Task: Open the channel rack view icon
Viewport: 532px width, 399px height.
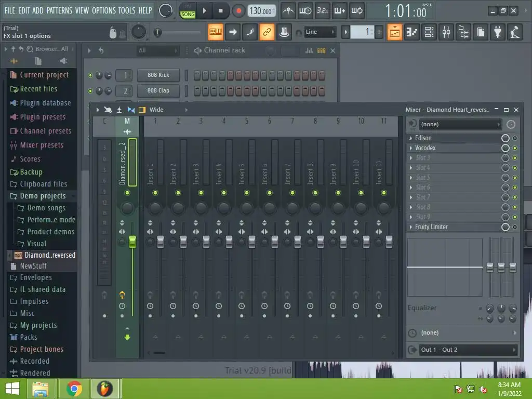Action: 429,32
